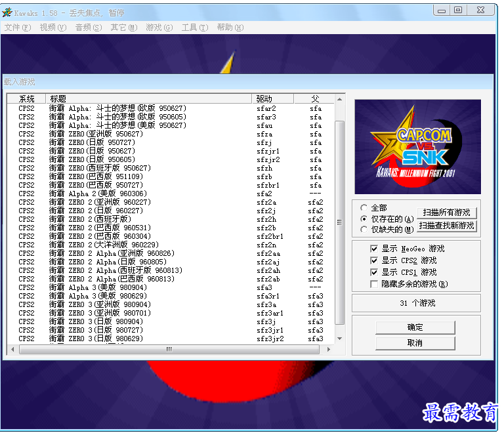The image size is (504, 433).
Task: Click the list scroll-up arrow
Action: coord(340,99)
